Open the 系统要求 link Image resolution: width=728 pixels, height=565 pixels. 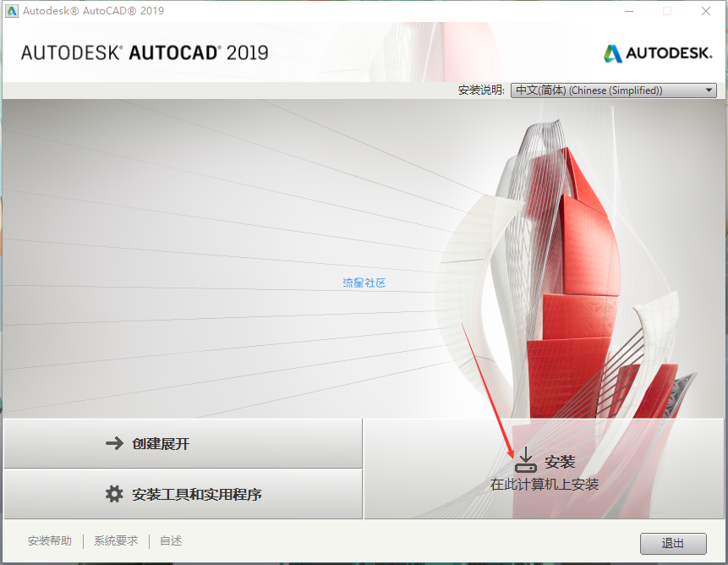[116, 540]
